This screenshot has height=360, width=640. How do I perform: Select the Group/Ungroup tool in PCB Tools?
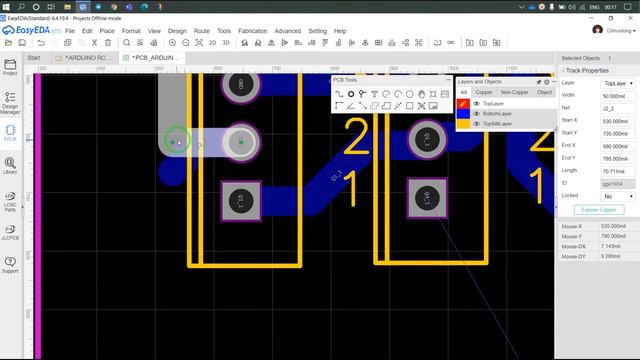point(421,106)
